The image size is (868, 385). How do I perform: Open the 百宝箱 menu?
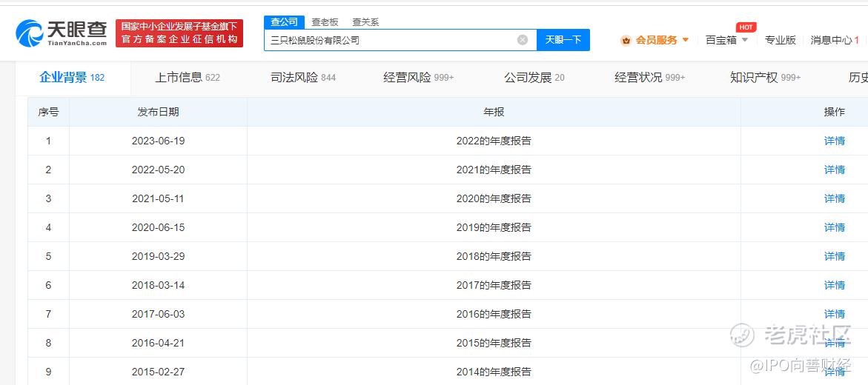pos(720,40)
